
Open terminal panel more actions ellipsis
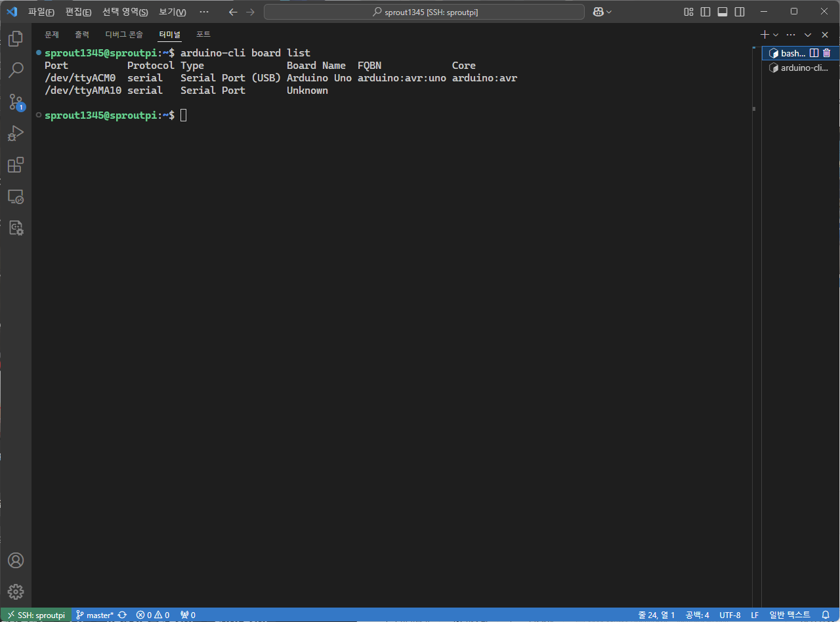coord(791,34)
